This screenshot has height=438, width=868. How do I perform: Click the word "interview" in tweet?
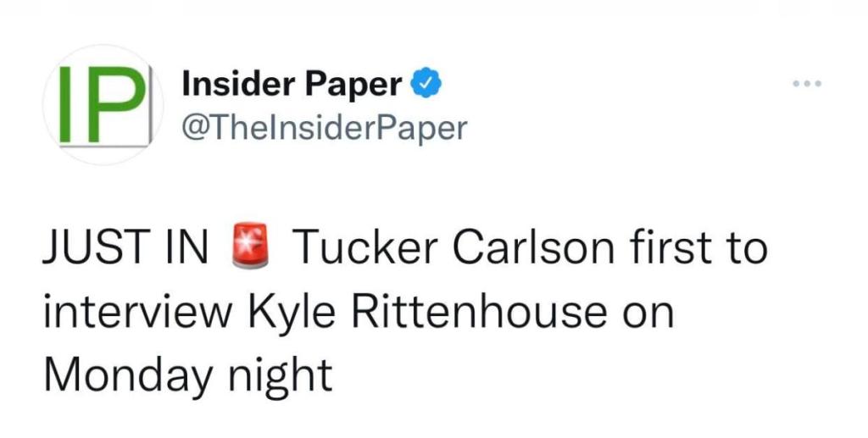point(136,314)
